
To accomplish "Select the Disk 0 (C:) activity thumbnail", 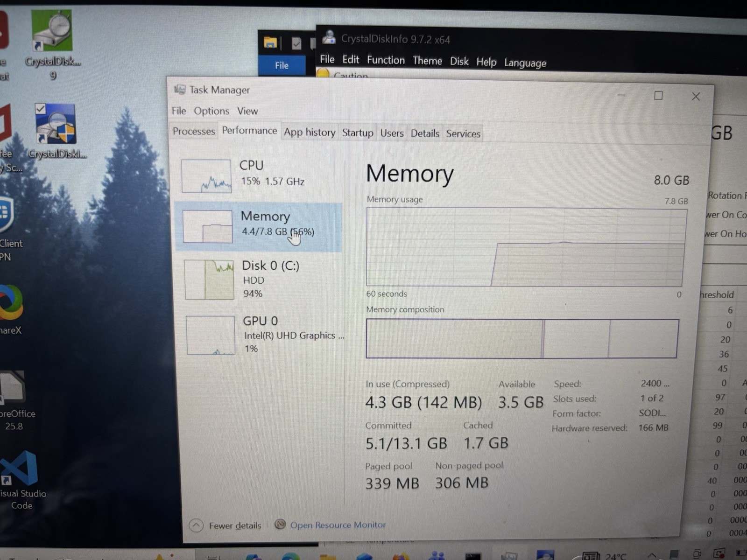I will pos(209,280).
